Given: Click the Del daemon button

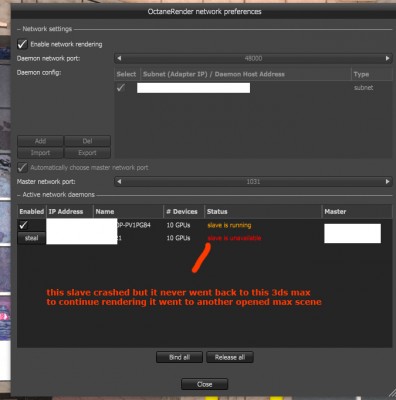Looking at the screenshot, I should pos(87,141).
